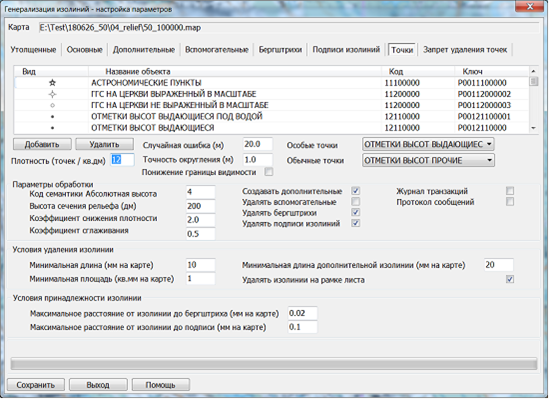This screenshot has width=549, height=399.
Task: Open the Дополнительные tab
Action: click(144, 50)
